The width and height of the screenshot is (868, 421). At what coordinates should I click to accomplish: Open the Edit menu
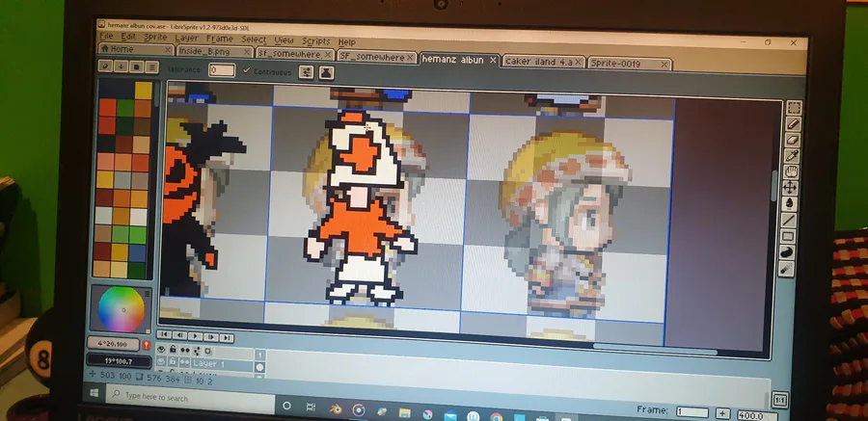click(128, 37)
